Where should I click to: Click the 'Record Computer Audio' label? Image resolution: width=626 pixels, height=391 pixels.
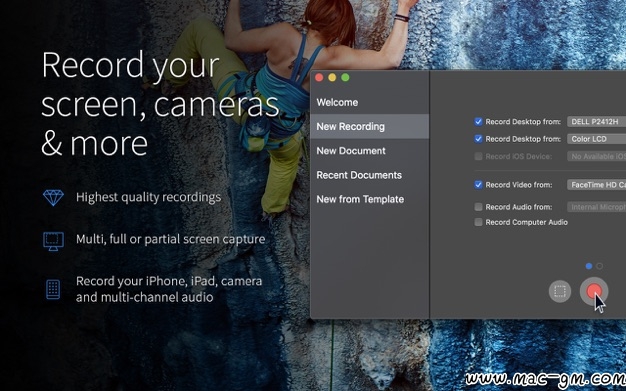(x=526, y=222)
